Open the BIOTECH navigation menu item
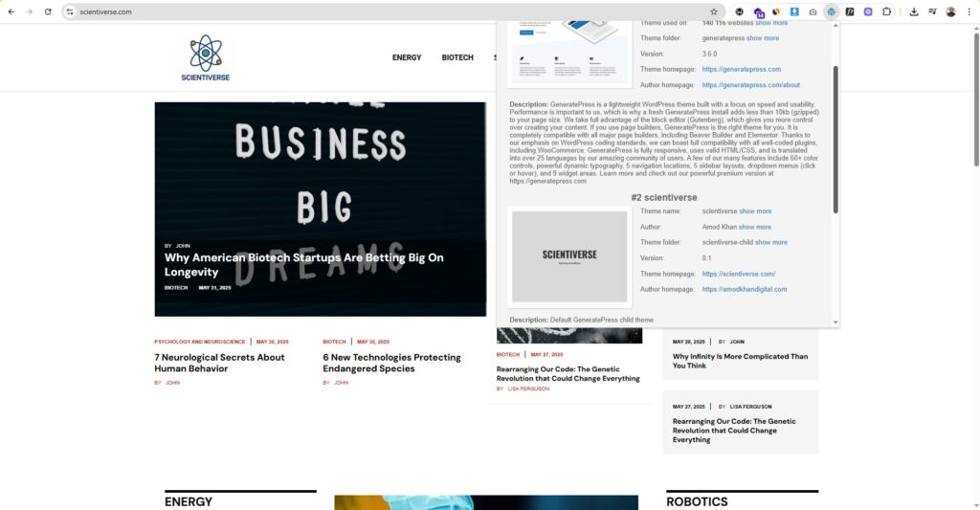This screenshot has width=980, height=510. (457, 57)
